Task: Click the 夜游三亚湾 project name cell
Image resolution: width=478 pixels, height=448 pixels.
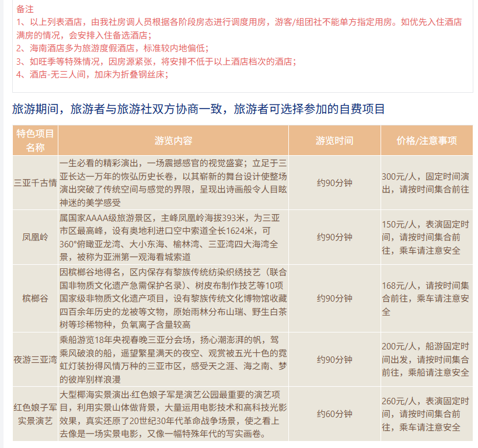Action: click(35, 359)
